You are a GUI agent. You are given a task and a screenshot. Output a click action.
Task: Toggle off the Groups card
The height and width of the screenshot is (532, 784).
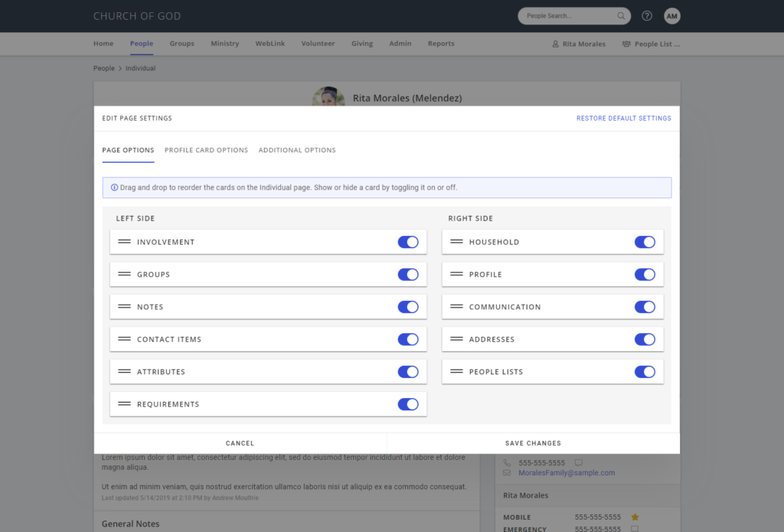pyautogui.click(x=408, y=275)
